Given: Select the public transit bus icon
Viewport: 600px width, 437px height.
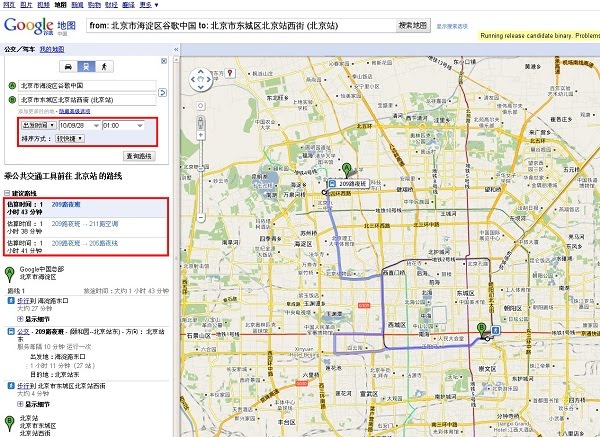Looking at the screenshot, I should (x=86, y=66).
